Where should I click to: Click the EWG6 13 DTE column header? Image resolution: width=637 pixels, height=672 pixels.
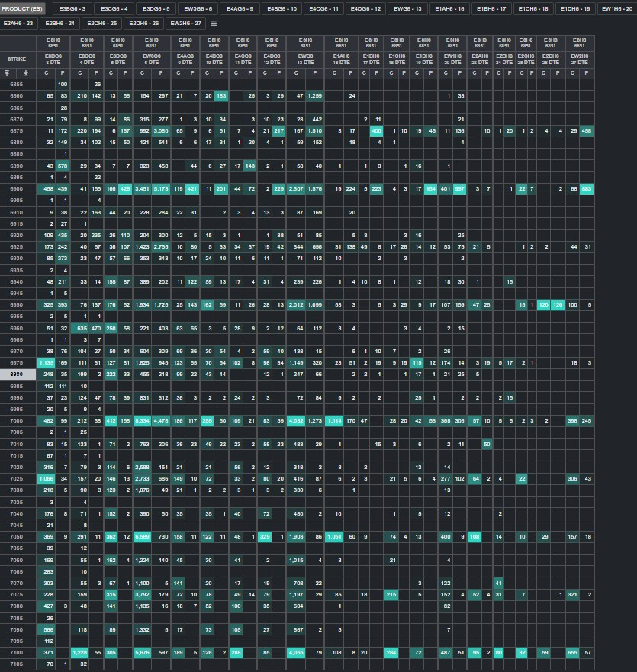click(305, 59)
